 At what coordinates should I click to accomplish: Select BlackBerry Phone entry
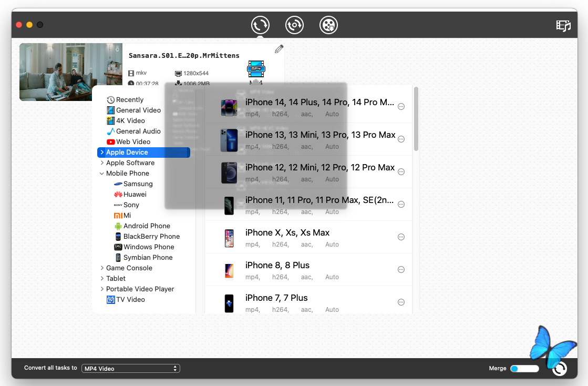(147, 236)
